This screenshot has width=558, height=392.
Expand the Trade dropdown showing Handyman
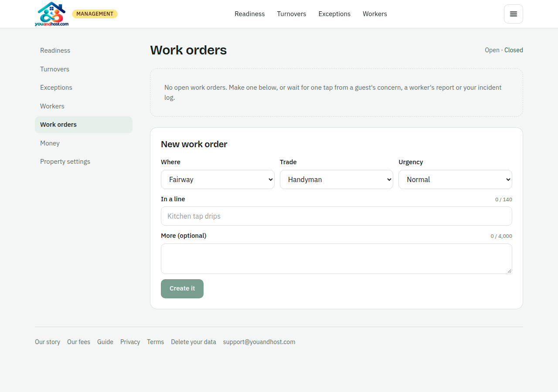pos(337,179)
